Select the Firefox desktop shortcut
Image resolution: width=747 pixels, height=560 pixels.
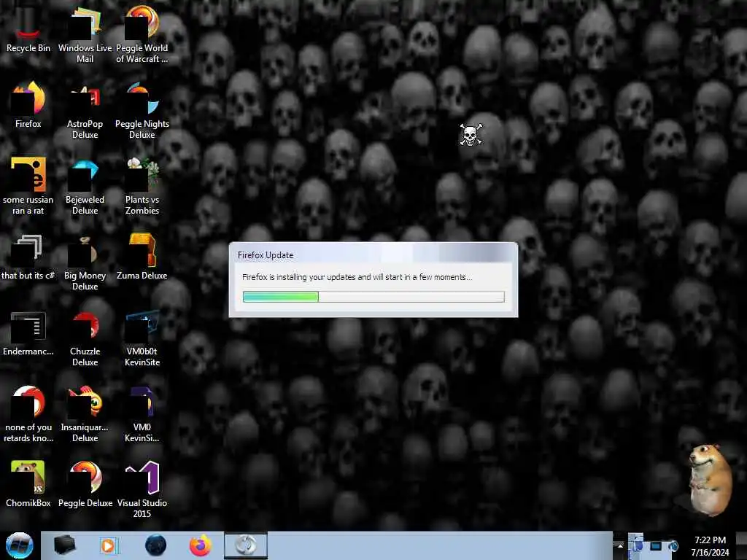28,104
